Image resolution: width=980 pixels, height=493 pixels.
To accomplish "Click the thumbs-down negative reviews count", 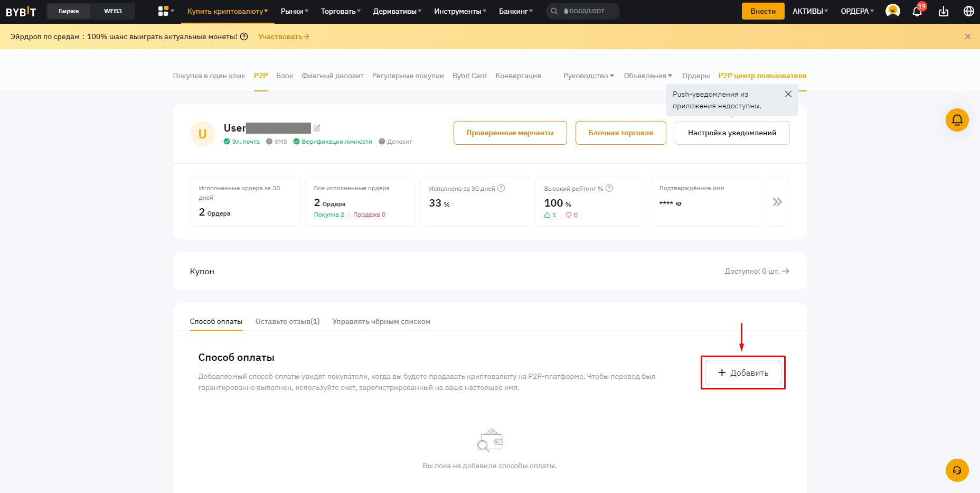I will (572, 215).
